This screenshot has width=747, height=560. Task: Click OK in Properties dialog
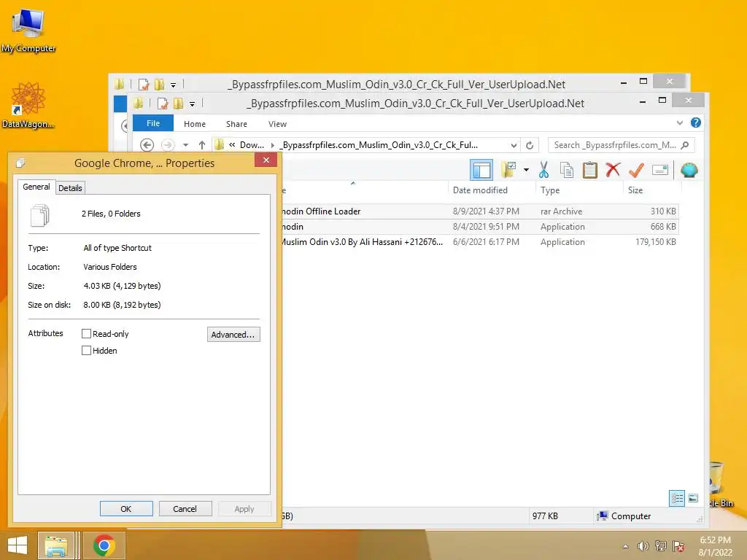coord(126,508)
